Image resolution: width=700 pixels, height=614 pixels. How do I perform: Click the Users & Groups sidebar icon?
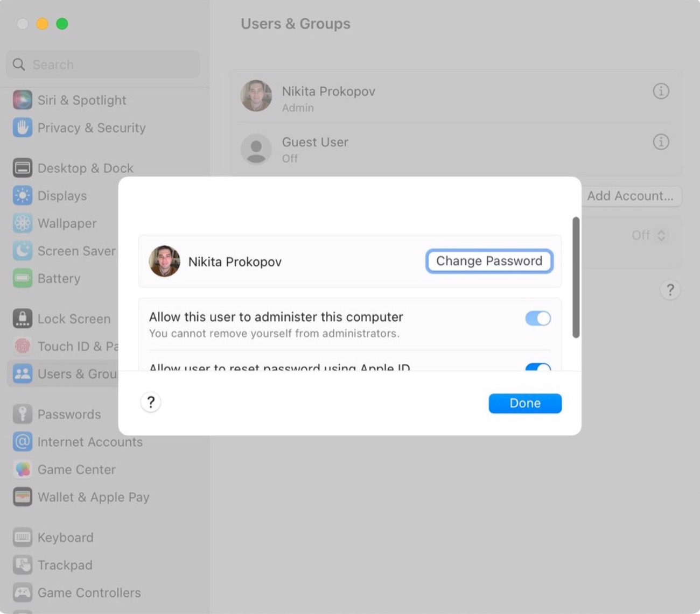point(22,373)
